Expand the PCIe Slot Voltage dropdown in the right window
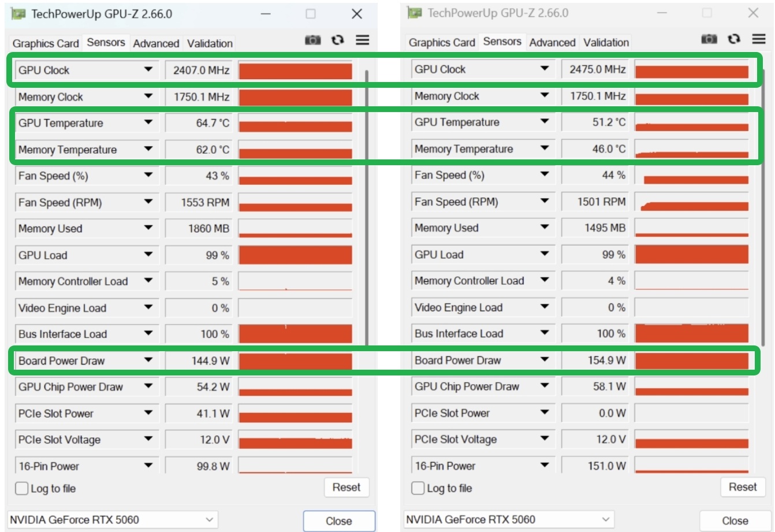775x532 pixels. point(545,439)
